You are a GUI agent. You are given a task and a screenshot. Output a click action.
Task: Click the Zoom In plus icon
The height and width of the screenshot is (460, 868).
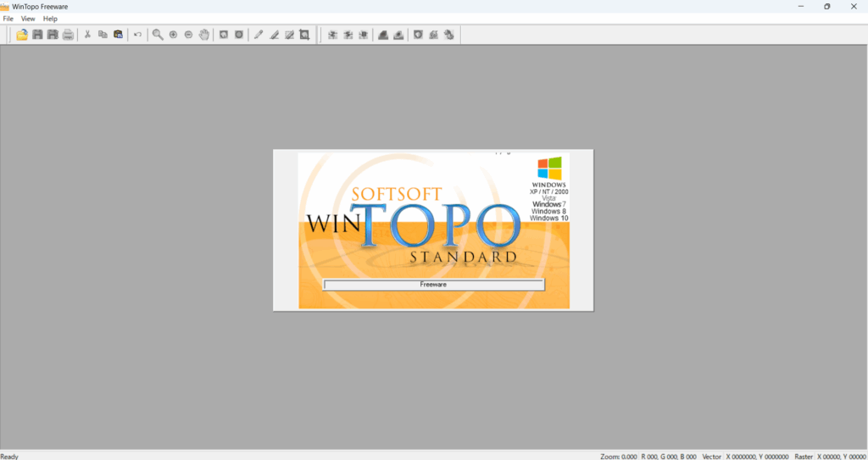tap(173, 35)
